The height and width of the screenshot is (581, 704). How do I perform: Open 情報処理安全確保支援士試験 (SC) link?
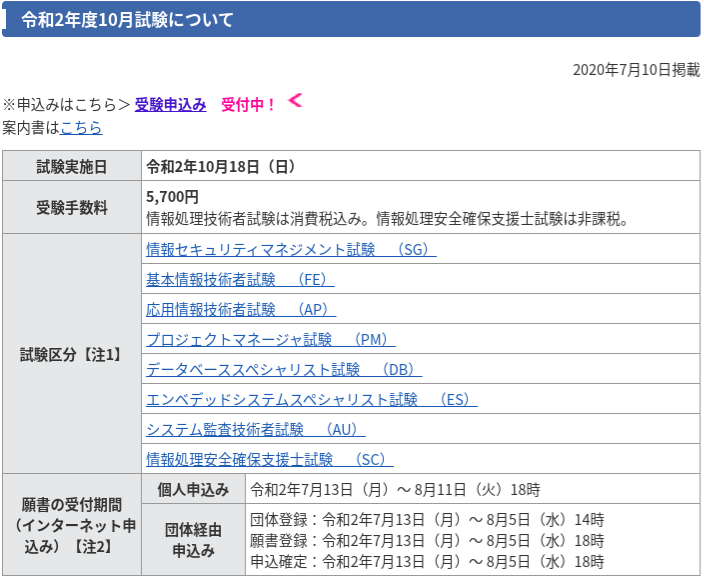tap(270, 459)
